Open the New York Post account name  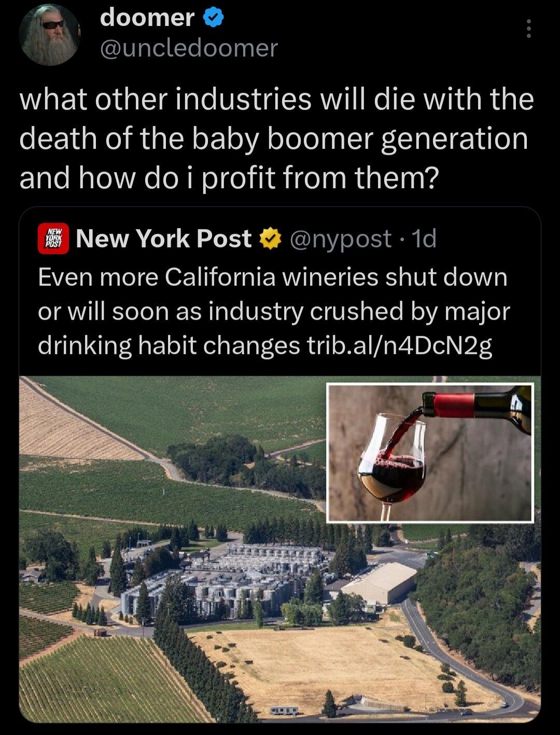[x=163, y=239]
